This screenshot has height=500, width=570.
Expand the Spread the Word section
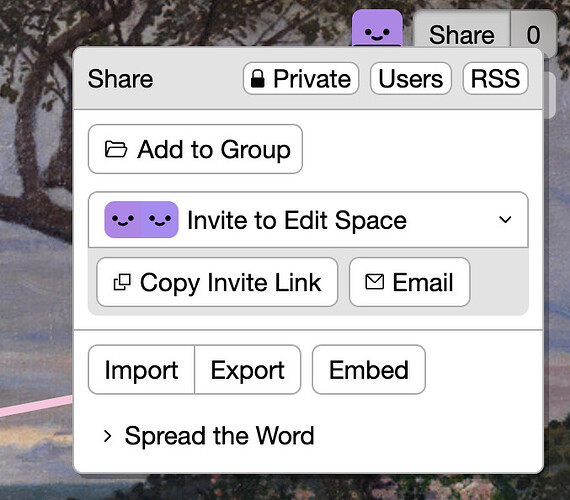coord(209,436)
